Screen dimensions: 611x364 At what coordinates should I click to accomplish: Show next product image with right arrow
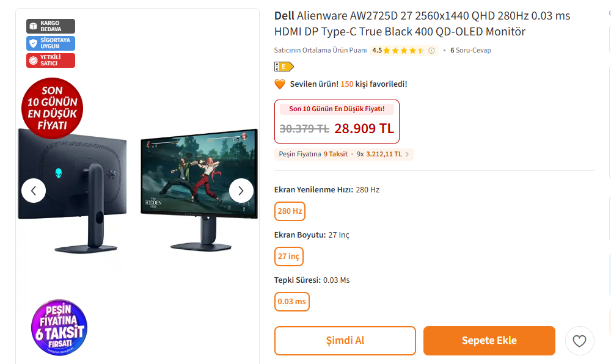point(241,191)
